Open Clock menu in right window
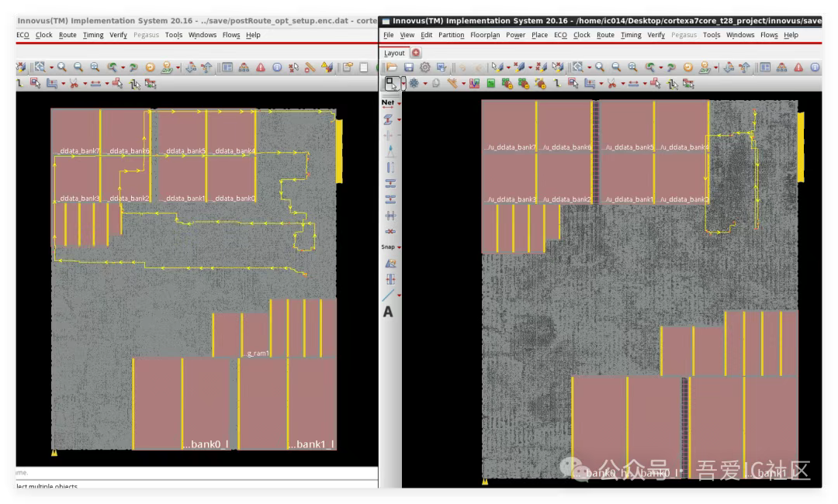The width and height of the screenshot is (838, 504). (581, 35)
